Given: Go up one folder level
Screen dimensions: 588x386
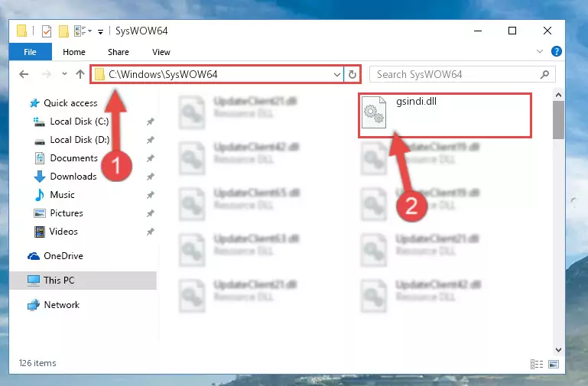Looking at the screenshot, I should coord(80,74).
